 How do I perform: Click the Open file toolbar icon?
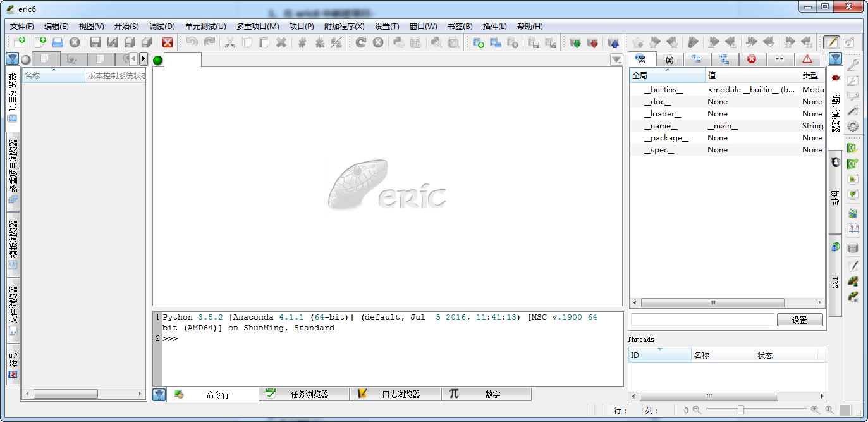(x=58, y=42)
